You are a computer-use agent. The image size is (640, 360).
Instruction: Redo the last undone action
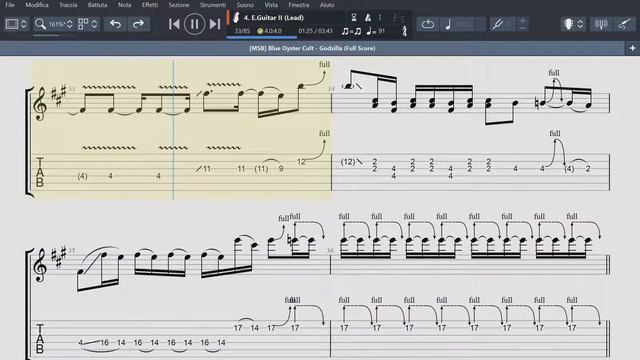point(138,24)
